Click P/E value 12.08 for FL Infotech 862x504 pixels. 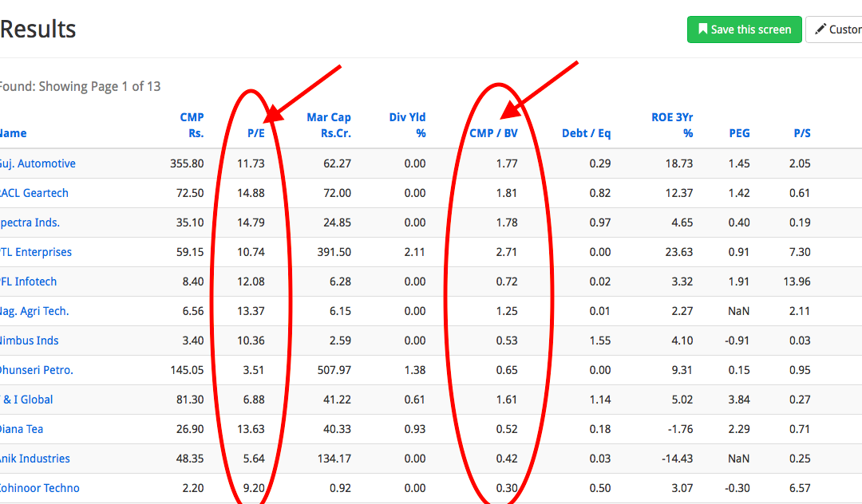click(251, 282)
